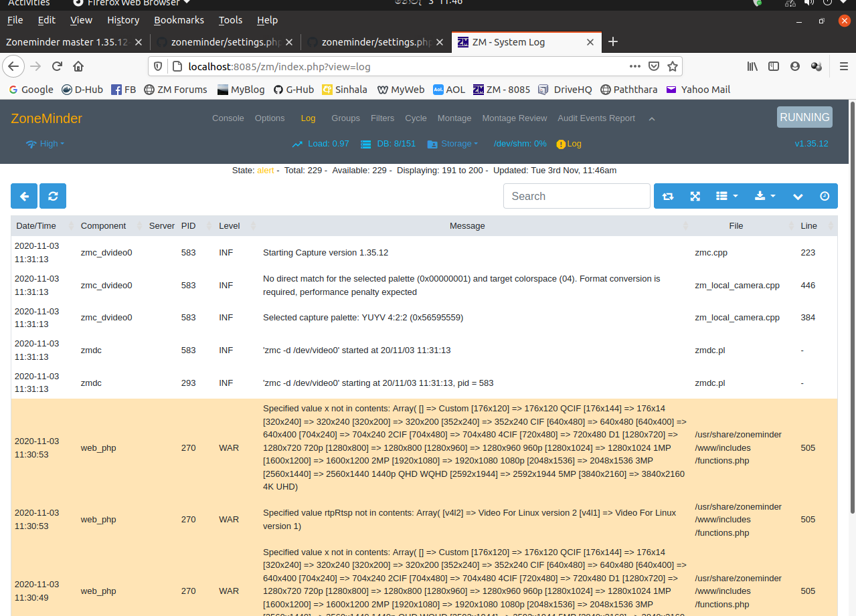Click the zm_local_camera.cpp cell on line 446

pos(737,286)
